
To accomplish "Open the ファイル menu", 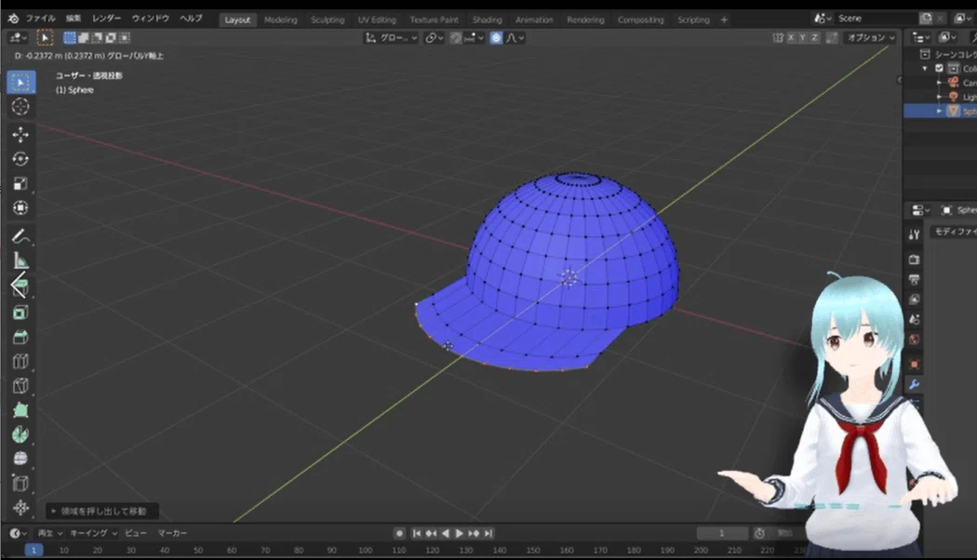I will 41,19.
